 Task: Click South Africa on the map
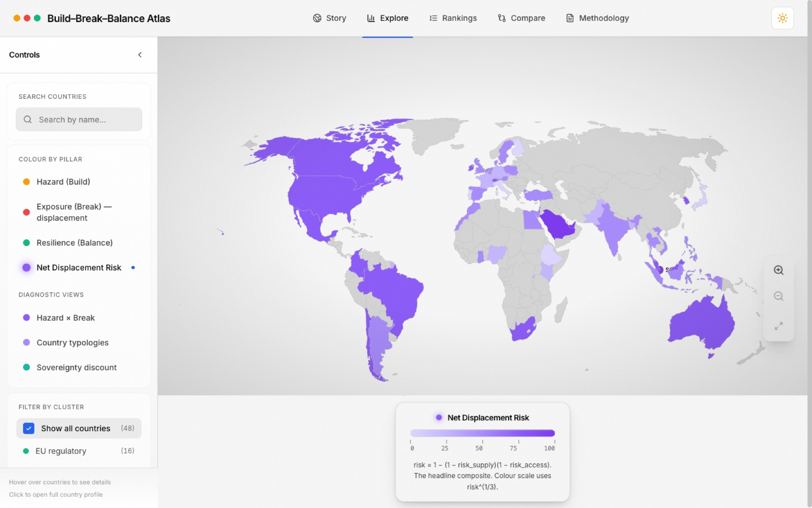pyautogui.click(x=523, y=330)
